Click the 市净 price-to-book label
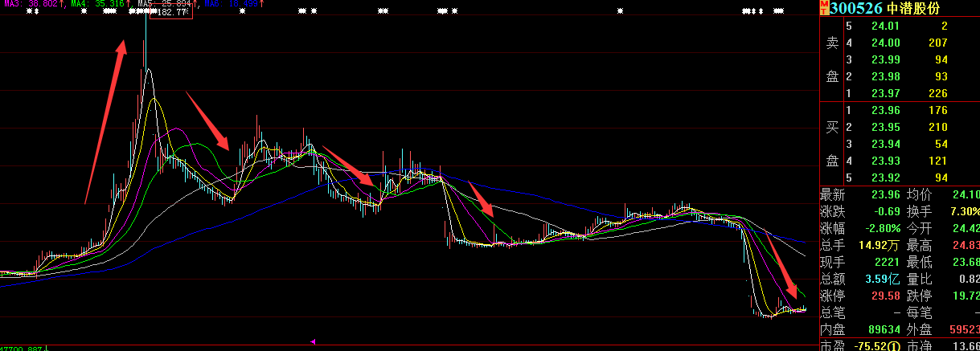 pyautogui.click(x=919, y=345)
